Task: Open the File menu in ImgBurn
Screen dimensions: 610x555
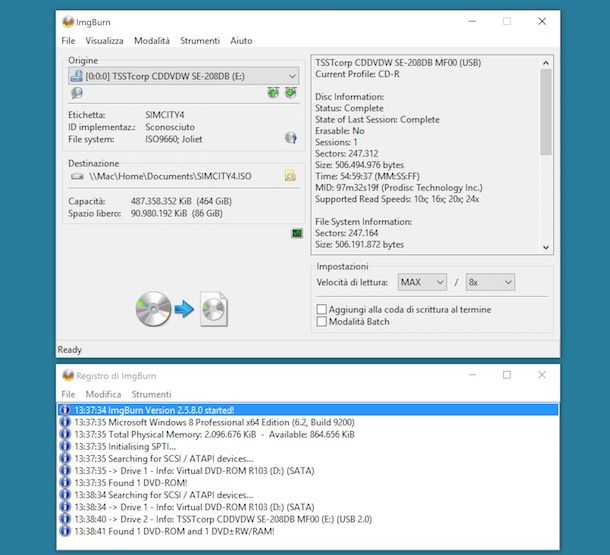Action: coord(68,40)
